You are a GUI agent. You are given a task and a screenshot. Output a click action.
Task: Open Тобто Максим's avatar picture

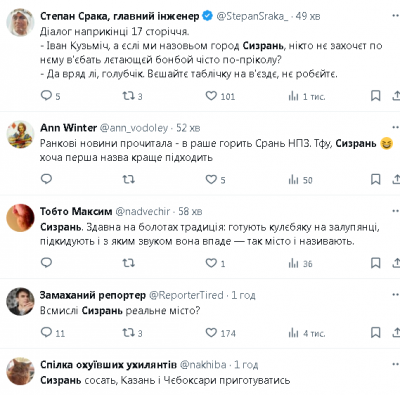(20, 218)
